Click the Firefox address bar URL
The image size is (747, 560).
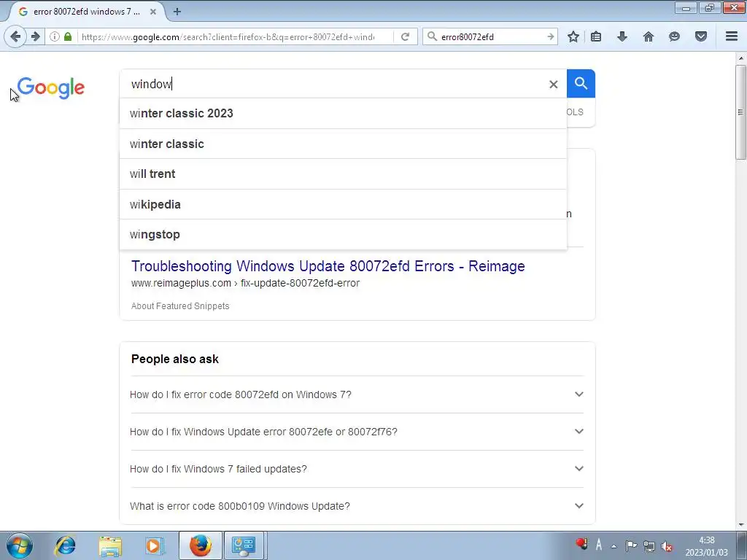click(x=228, y=36)
